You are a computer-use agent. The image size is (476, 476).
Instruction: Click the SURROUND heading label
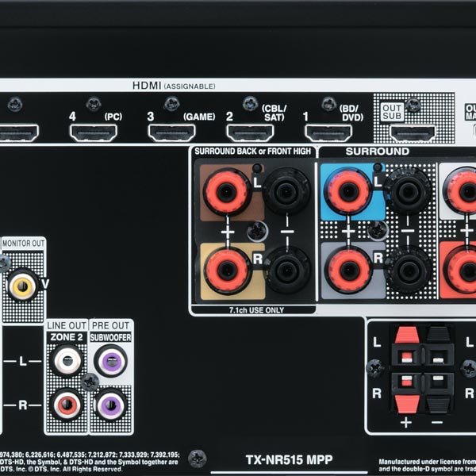[377, 152]
